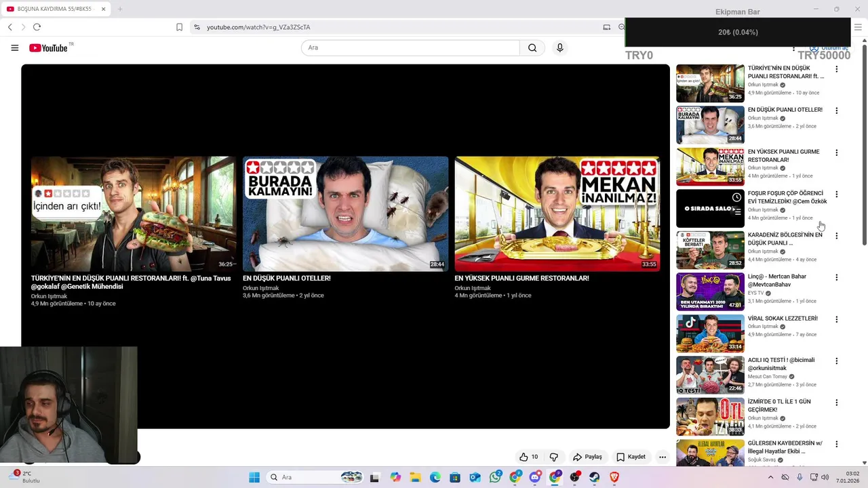Screen dimensions: 868x488
Task: Open options menu for sidebar EN DÜŞÜK PUANLI OTELLER
Action: tap(836, 110)
